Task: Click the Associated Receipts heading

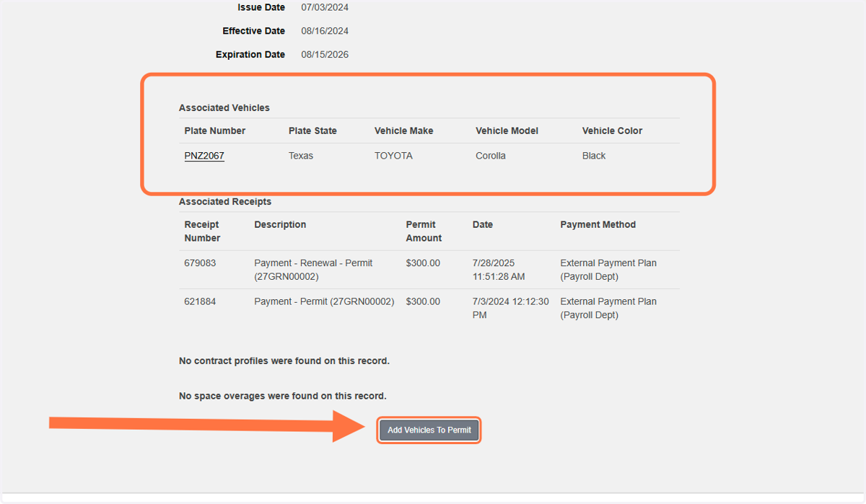Action: (x=225, y=201)
